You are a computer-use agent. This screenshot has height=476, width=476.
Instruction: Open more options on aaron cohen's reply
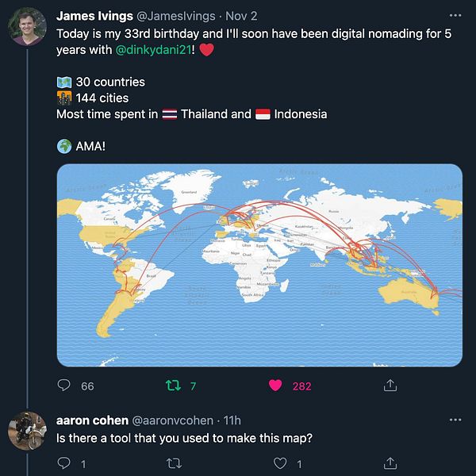click(455, 420)
